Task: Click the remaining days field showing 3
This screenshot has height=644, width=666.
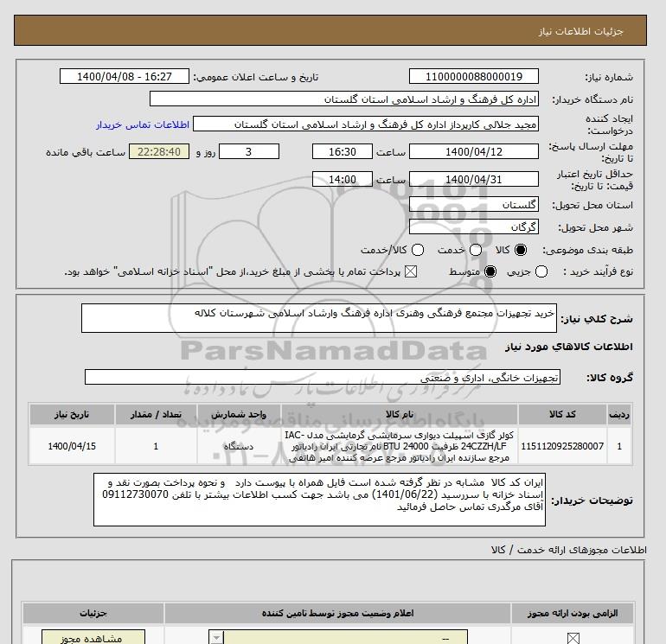Action: point(249,151)
